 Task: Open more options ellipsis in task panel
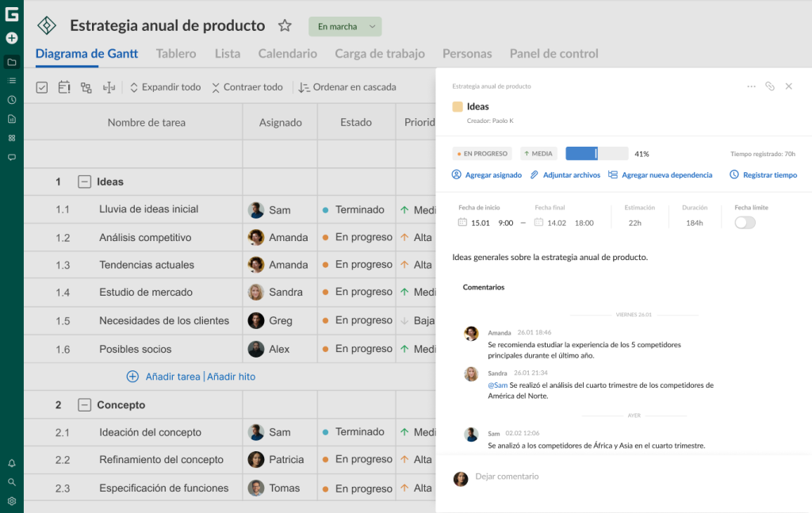(x=752, y=86)
